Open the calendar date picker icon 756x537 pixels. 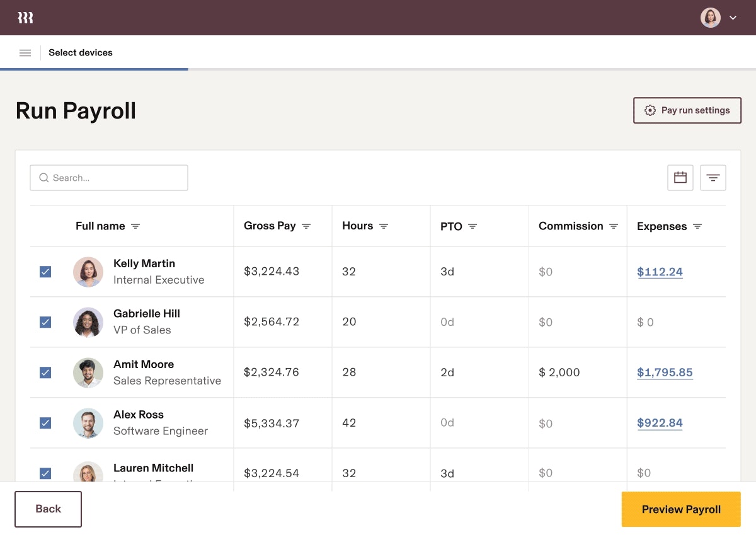click(x=680, y=178)
